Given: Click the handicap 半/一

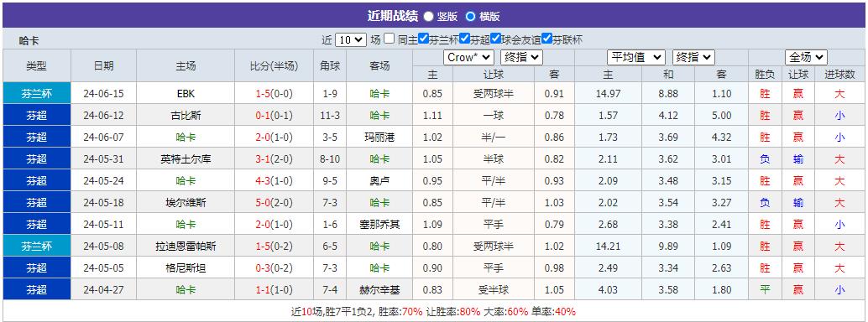Looking at the screenshot, I should click(x=494, y=138).
